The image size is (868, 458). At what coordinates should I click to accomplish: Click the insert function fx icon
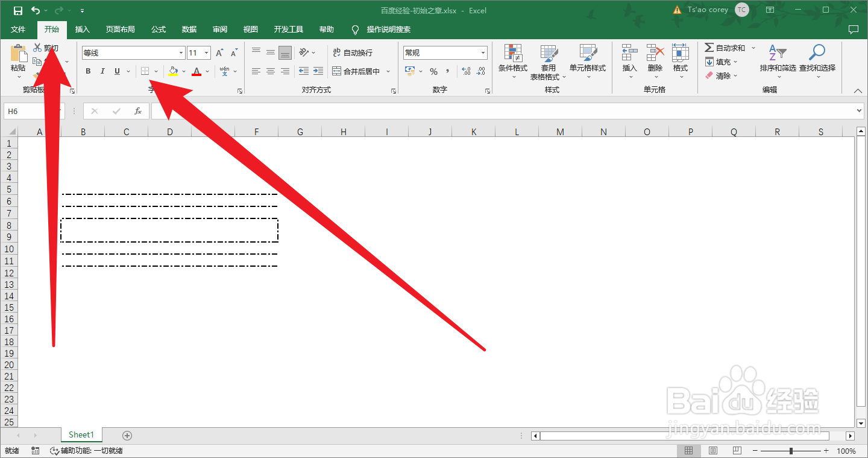(x=138, y=111)
